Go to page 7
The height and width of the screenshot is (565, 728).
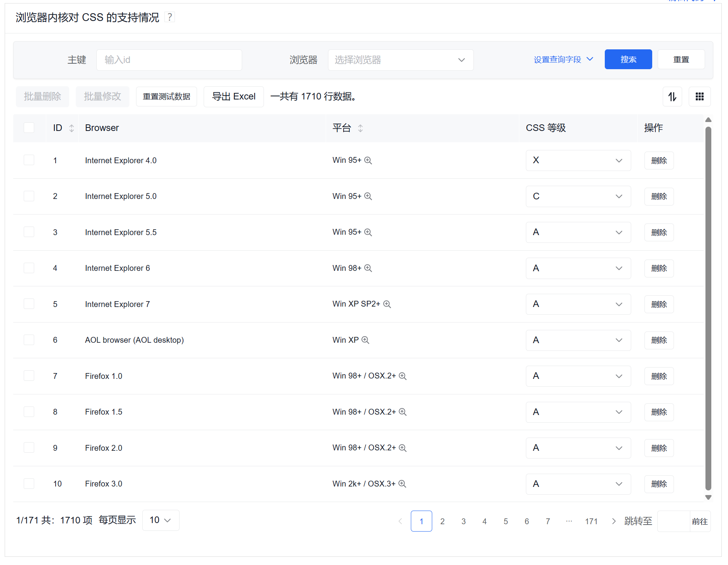point(548,521)
